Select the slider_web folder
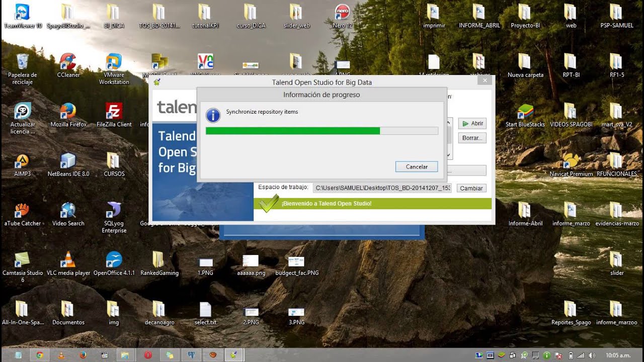 pyautogui.click(x=296, y=16)
